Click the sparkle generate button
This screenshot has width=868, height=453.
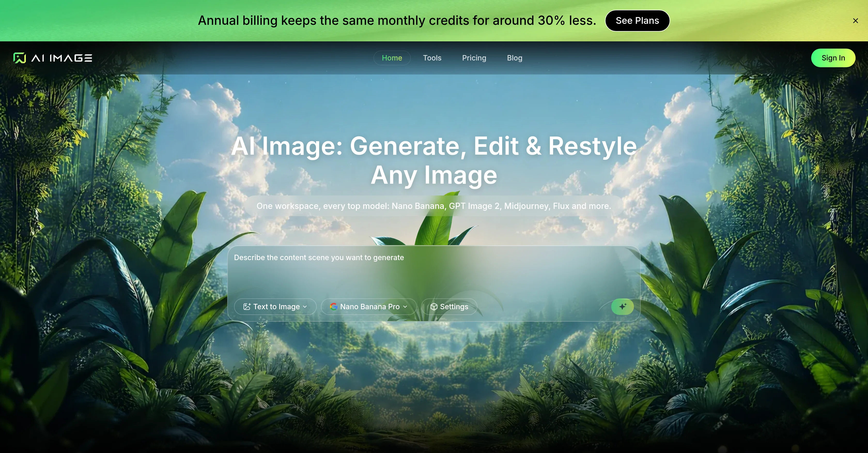click(622, 307)
